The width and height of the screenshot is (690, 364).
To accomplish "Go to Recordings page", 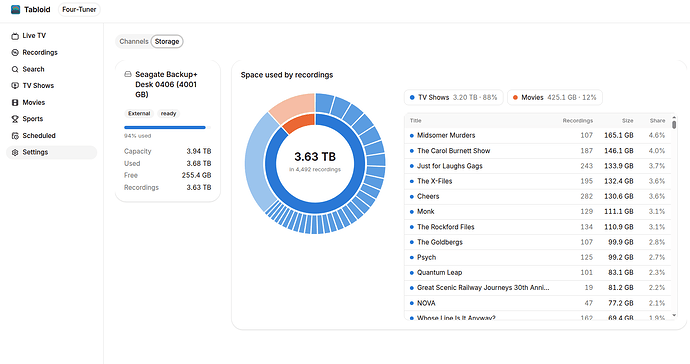I will point(40,52).
